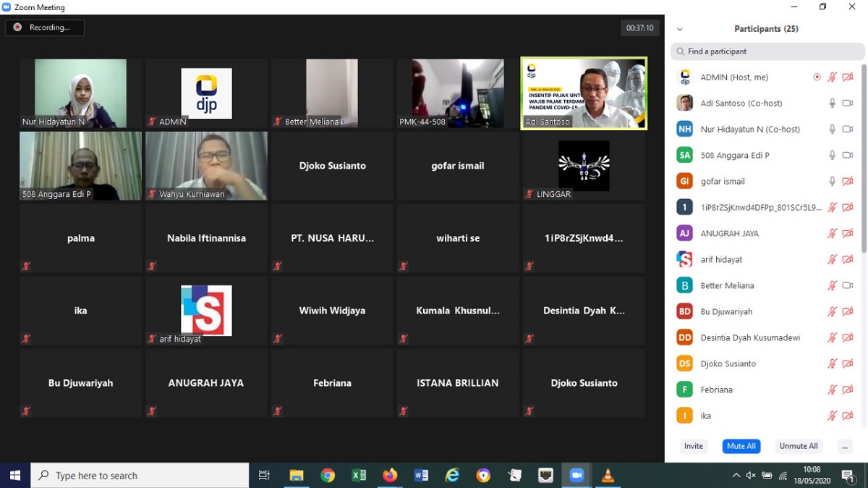Show hidden system tray icons

736,476
